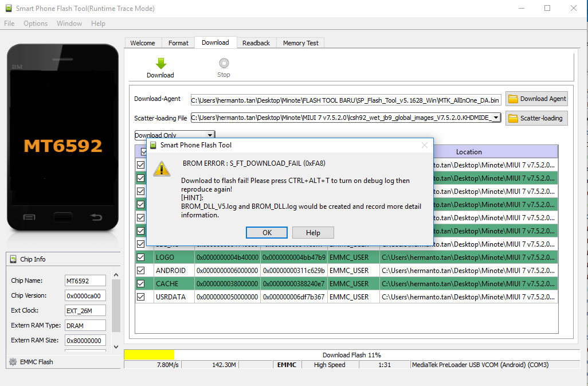Viewport: 588px width, 386px height.
Task: Open the Options menu
Action: (36, 24)
